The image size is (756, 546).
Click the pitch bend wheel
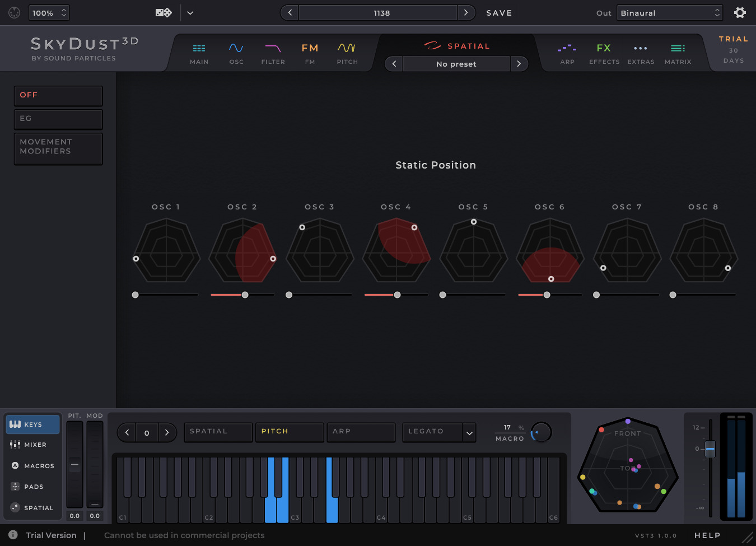[74, 464]
